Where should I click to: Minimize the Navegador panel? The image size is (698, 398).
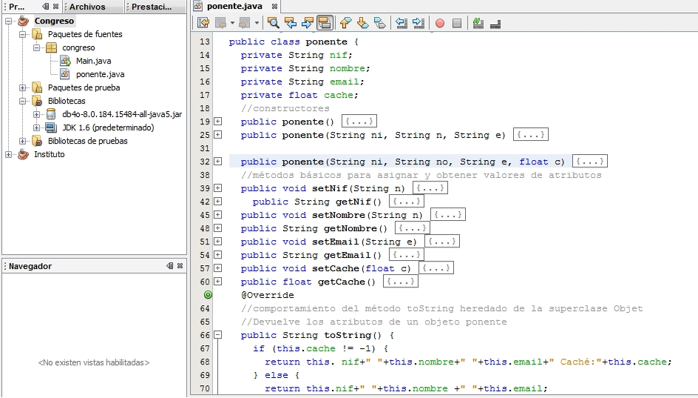[x=170, y=266]
